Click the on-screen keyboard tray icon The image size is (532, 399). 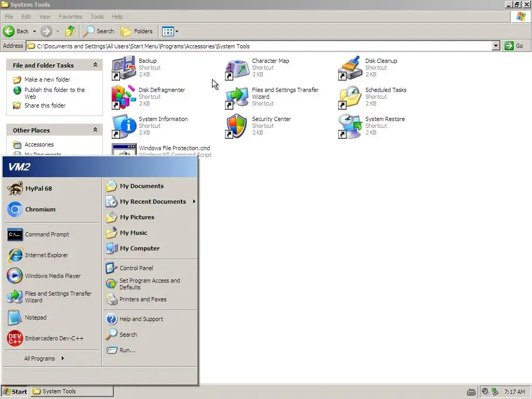[x=471, y=392]
